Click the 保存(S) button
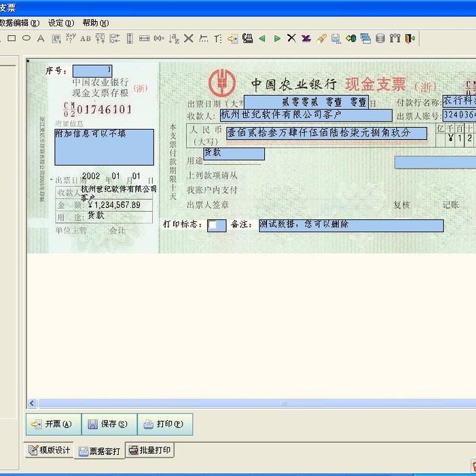This screenshot has width=476, height=476. pos(109,424)
